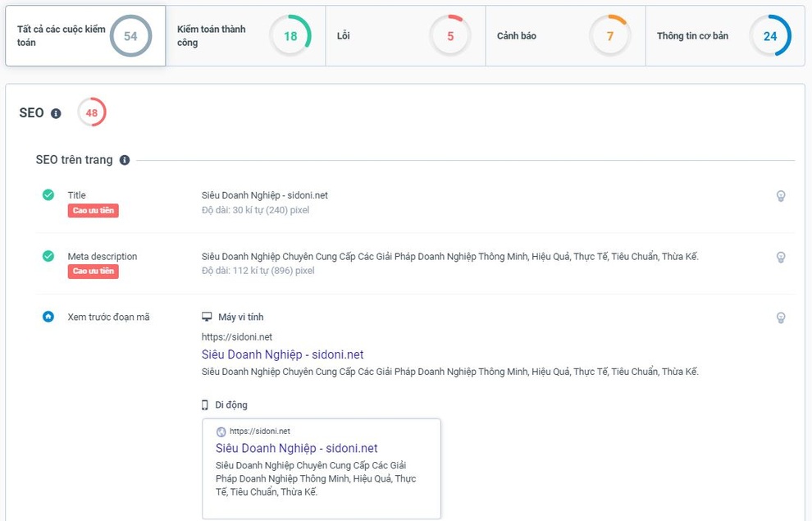
Task: Open the 'Lỗi' errors tab
Action: (x=405, y=36)
